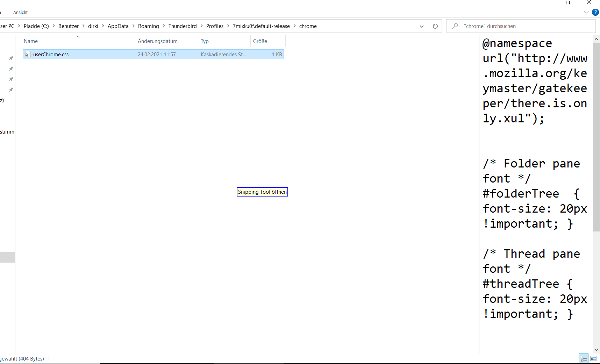
Task: Click the #folderTree selector in preview
Action: (521, 194)
